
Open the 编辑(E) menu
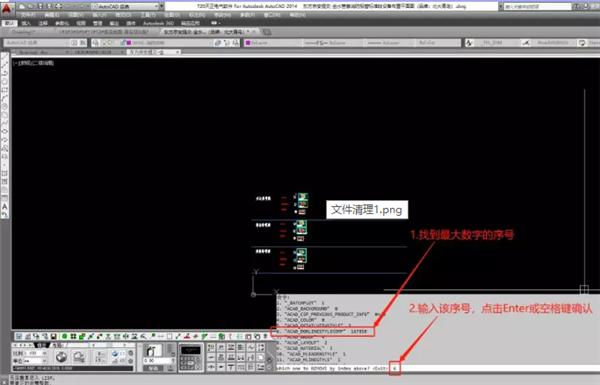(52, 15)
